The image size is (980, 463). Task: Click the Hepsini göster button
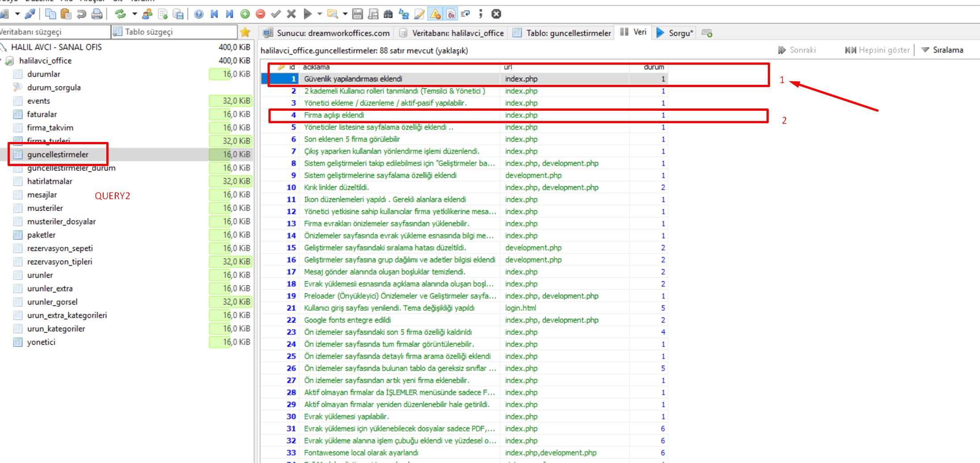coord(878,50)
